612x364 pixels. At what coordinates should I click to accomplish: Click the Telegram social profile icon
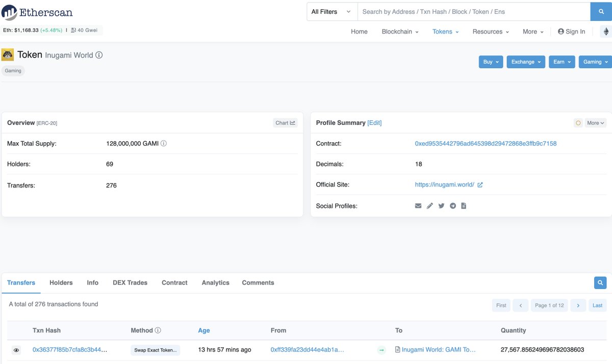point(453,206)
